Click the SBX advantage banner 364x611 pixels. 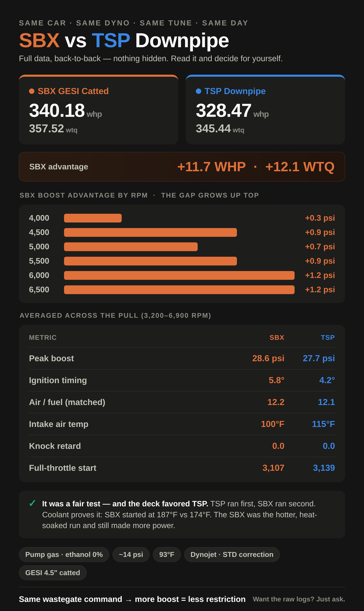pos(182,167)
